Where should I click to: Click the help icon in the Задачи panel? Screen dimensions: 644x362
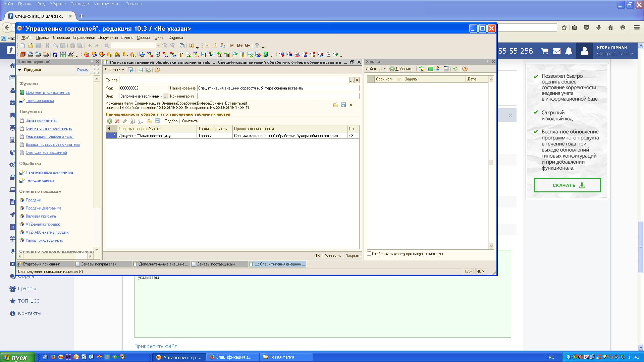pos(465,69)
